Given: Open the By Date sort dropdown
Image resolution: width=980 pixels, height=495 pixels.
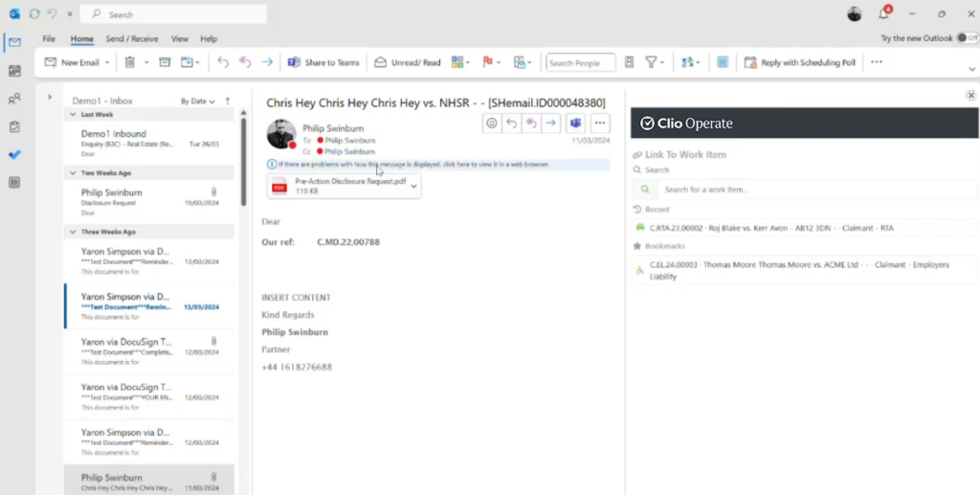Looking at the screenshot, I should (197, 101).
